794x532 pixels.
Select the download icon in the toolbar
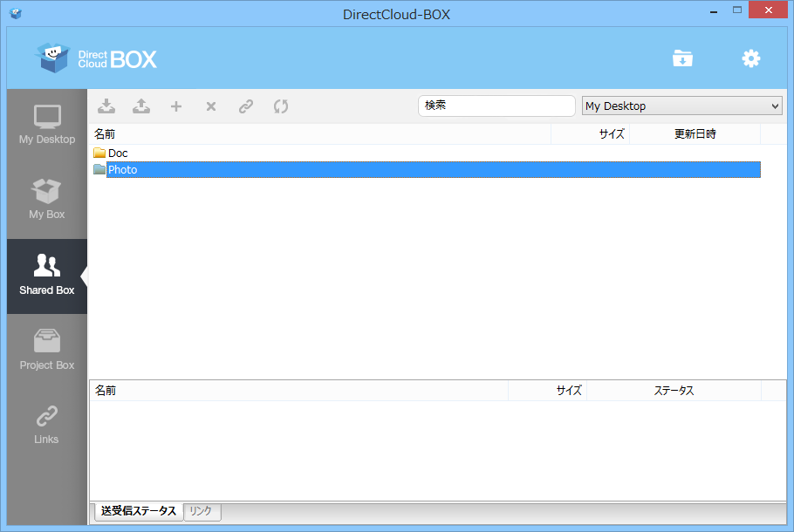click(x=106, y=106)
